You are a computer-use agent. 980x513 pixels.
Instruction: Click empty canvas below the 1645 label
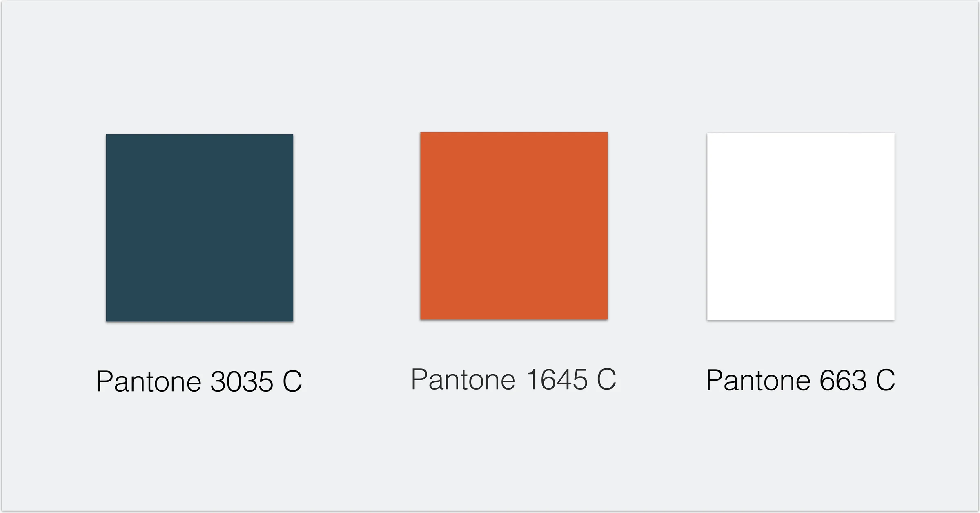[513, 449]
